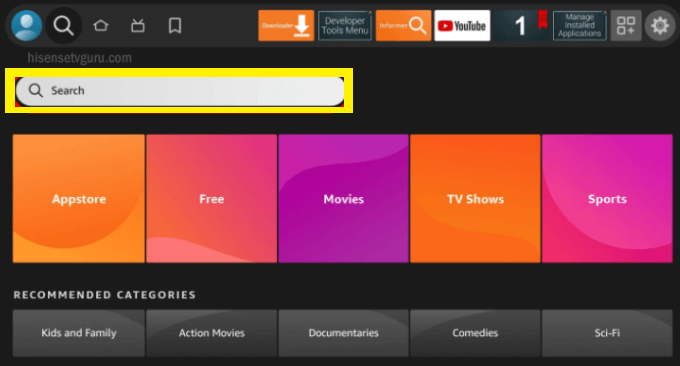Launch the Downloader app
680x366 pixels.
point(286,26)
